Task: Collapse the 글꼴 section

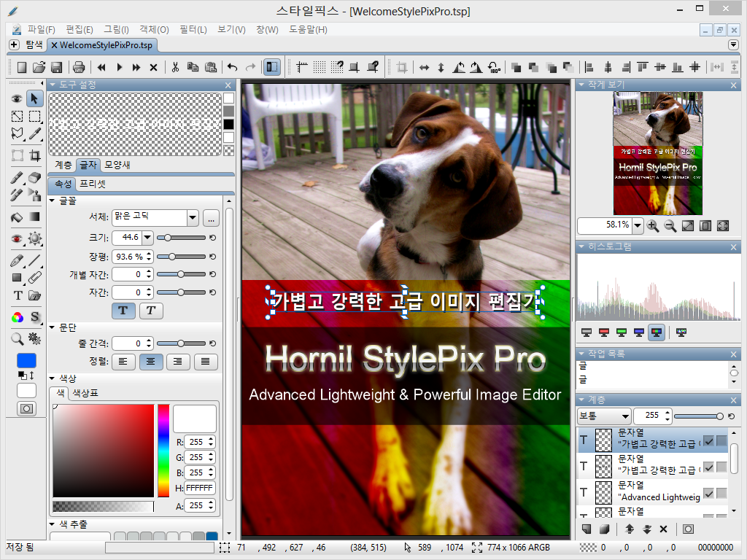Action: (x=53, y=201)
